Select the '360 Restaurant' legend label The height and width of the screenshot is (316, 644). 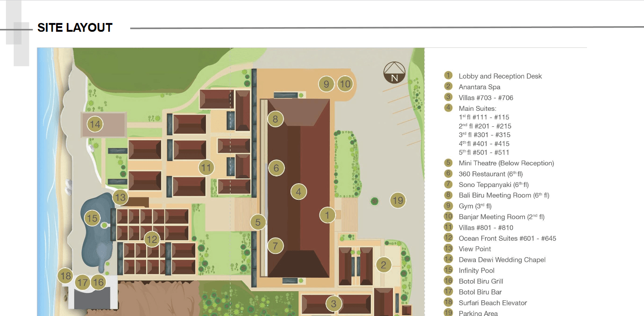pyautogui.click(x=490, y=174)
